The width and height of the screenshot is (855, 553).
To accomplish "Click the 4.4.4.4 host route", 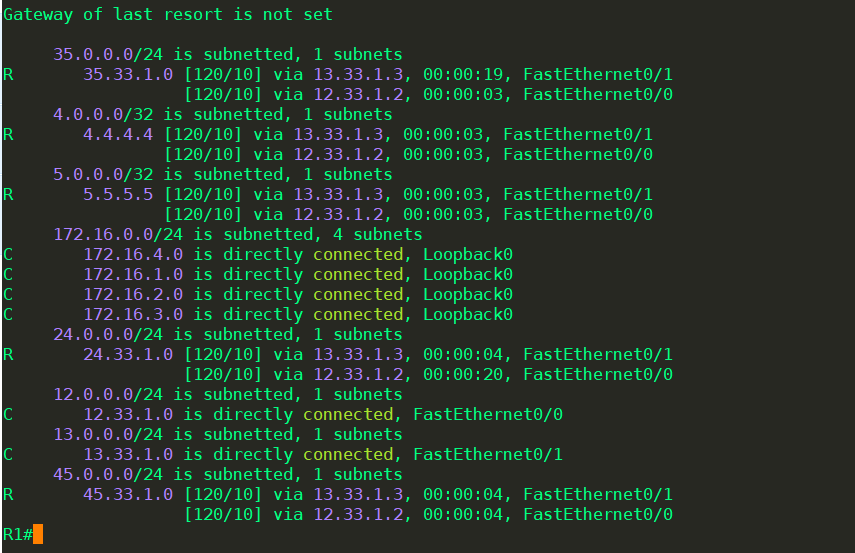I will click(x=118, y=134).
